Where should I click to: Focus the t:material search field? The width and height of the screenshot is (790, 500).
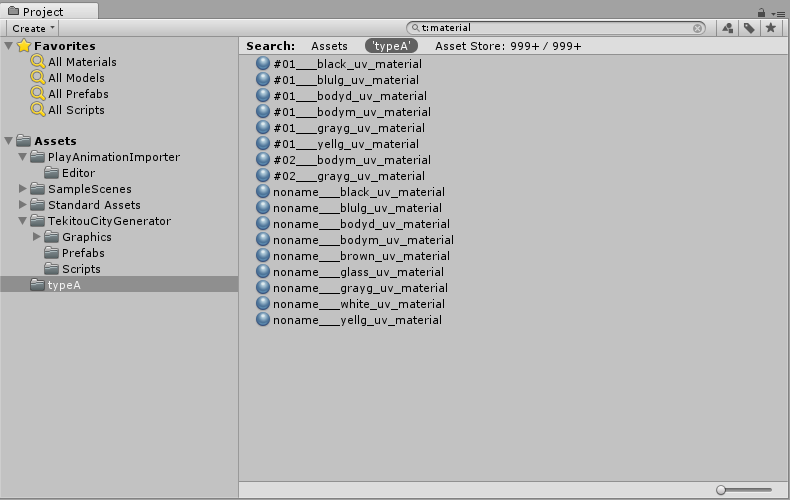(556, 28)
